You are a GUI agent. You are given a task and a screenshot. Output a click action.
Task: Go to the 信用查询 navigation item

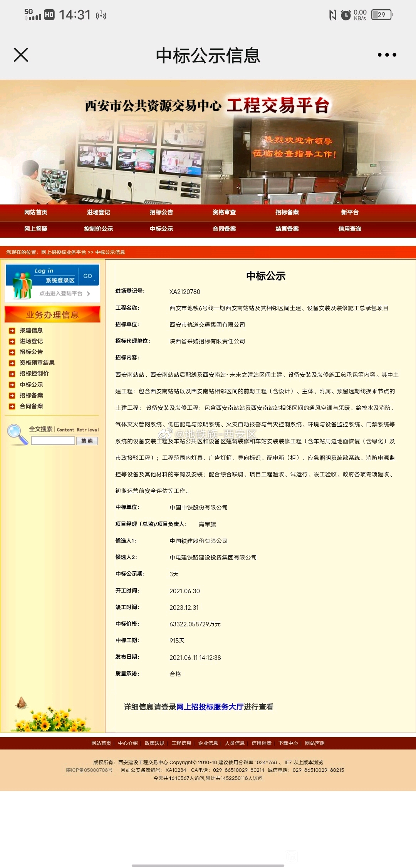(x=350, y=229)
